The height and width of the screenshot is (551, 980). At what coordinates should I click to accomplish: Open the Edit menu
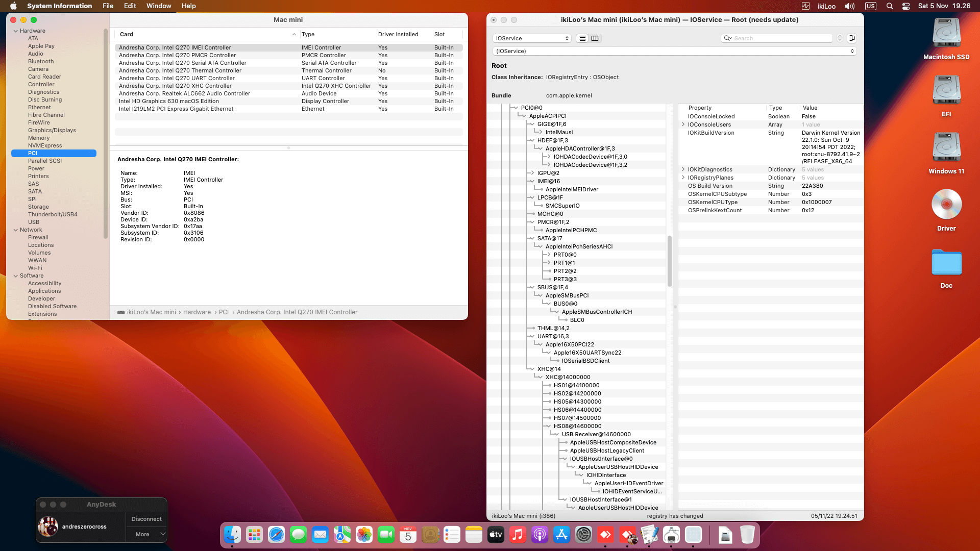pos(130,6)
